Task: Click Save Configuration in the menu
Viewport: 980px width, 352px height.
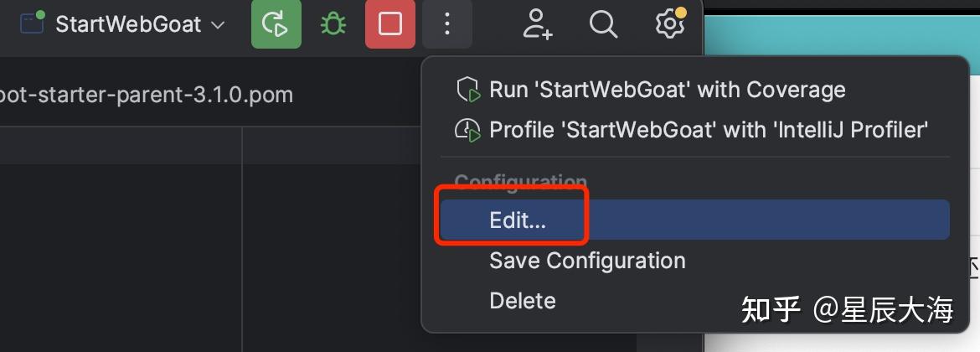Action: pos(587,261)
